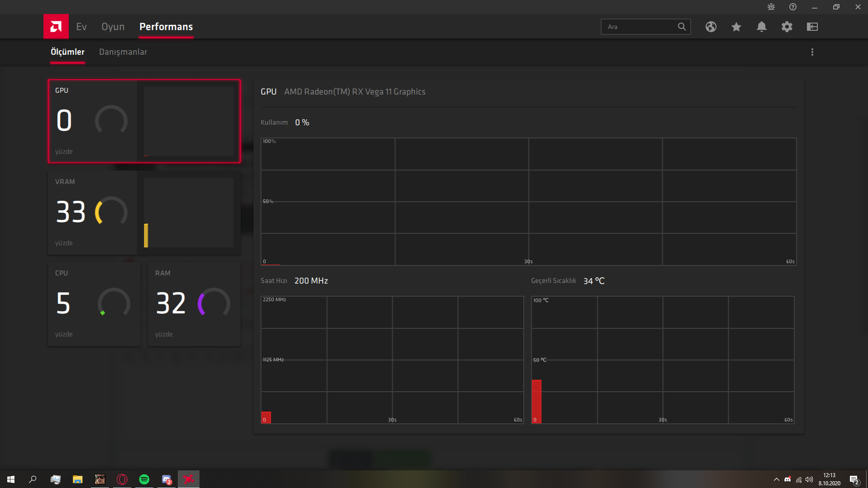Click the search magnifier icon
This screenshot has height=488, width=868.
682,27
